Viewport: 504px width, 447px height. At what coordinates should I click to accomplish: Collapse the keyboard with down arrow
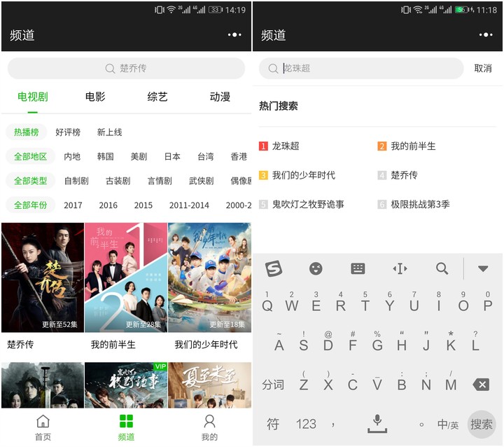pyautogui.click(x=483, y=268)
